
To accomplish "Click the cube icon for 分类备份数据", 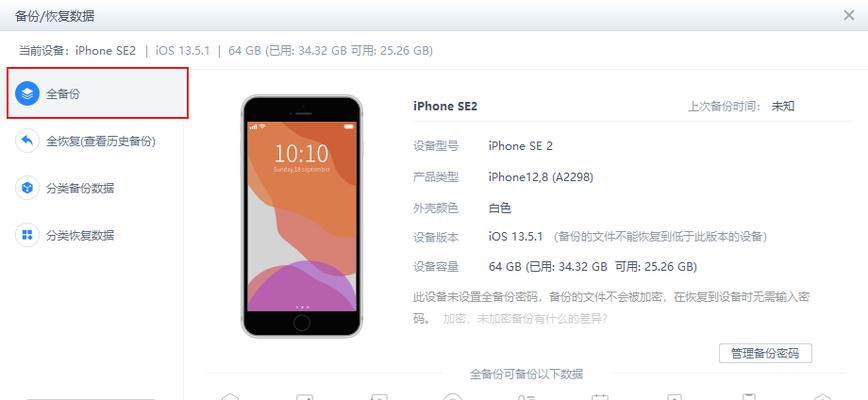I will pos(27,188).
